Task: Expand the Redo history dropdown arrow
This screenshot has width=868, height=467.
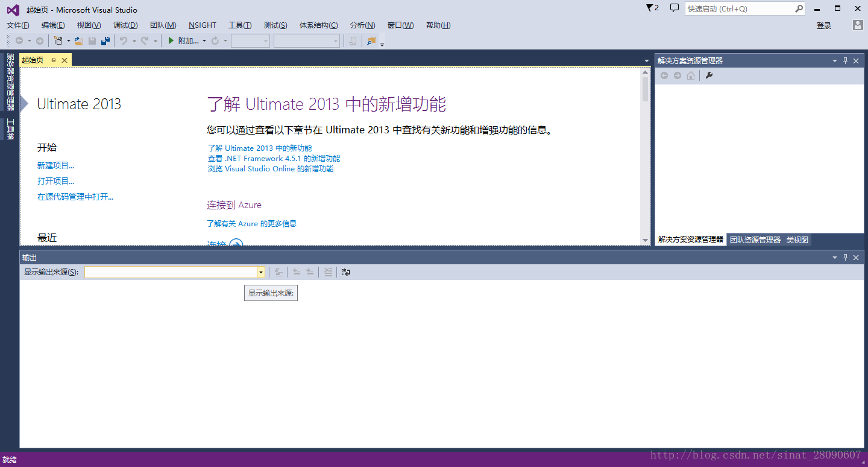Action: [x=155, y=40]
